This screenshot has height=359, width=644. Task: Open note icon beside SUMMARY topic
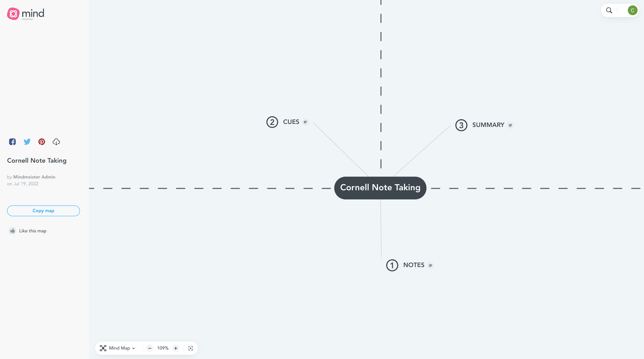click(x=510, y=125)
